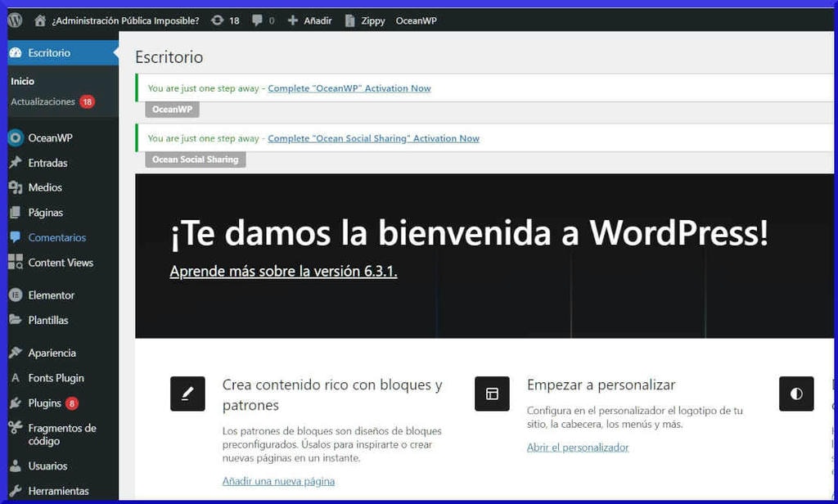Click the Content Views grid icon

[x=16, y=262]
